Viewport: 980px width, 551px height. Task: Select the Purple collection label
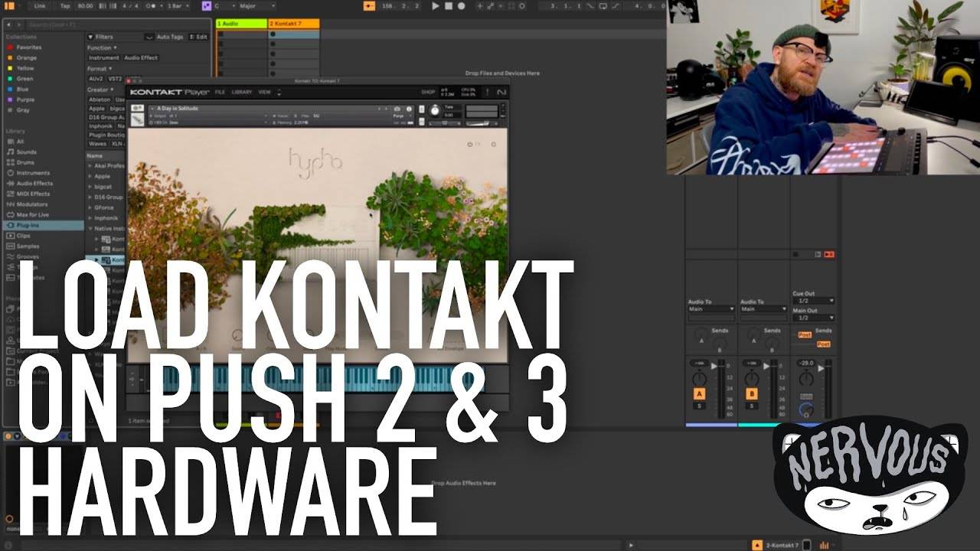(25, 99)
